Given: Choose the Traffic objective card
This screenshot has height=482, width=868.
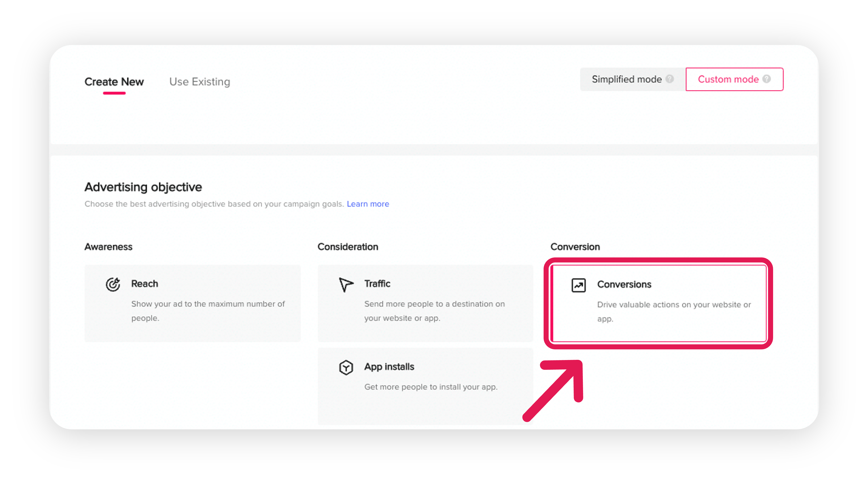Looking at the screenshot, I should 425,303.
